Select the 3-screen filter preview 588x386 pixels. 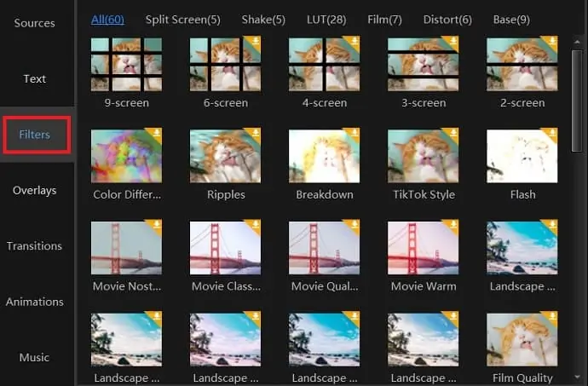pos(423,64)
